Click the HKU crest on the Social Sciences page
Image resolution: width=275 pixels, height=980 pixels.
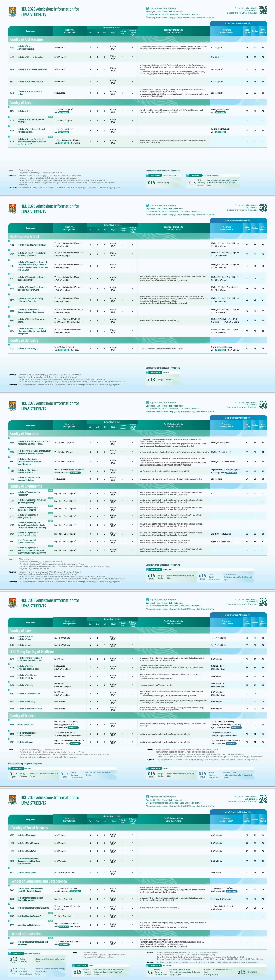tap(12, 800)
